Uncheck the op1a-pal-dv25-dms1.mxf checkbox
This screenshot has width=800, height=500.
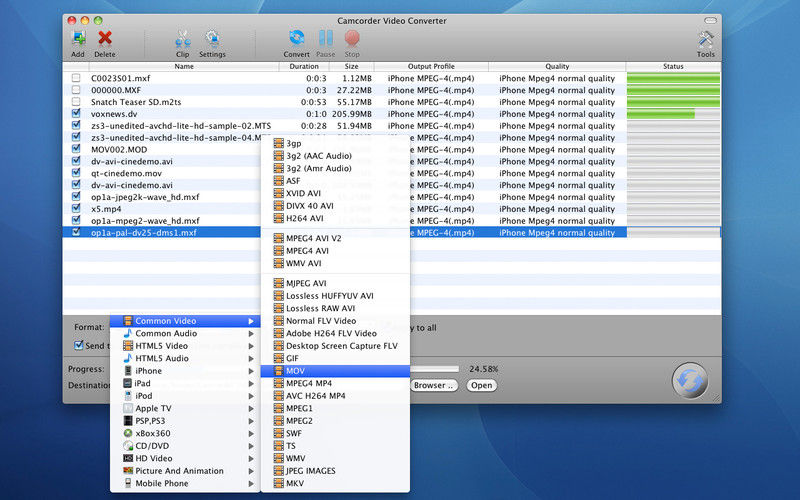(76, 232)
